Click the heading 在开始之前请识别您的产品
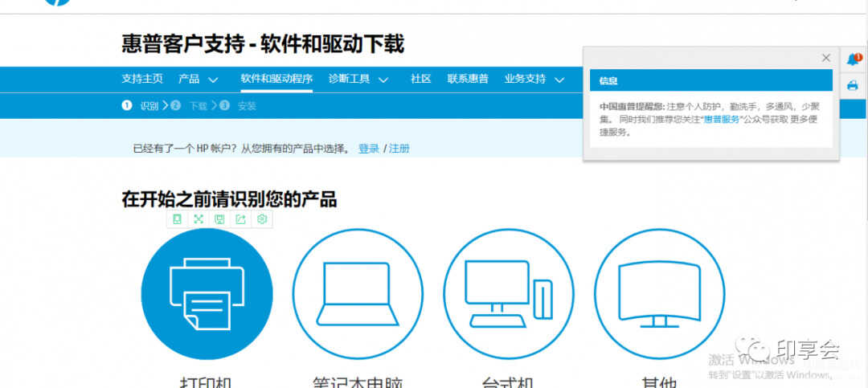This screenshot has width=868, height=388. 229,198
